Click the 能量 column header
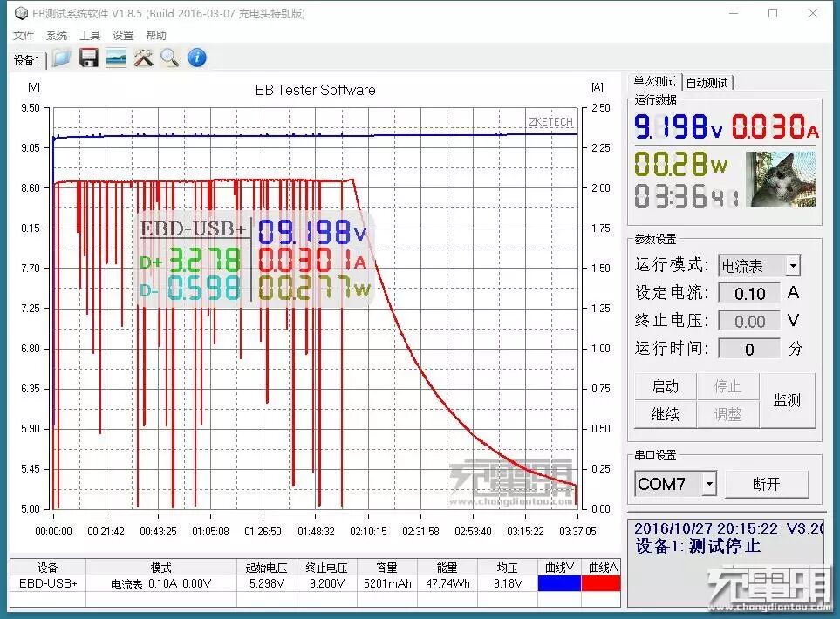 [447, 568]
